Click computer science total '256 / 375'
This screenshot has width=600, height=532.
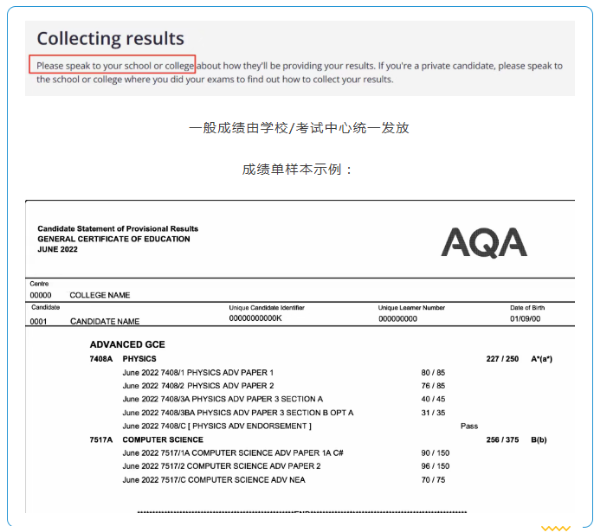(x=502, y=440)
